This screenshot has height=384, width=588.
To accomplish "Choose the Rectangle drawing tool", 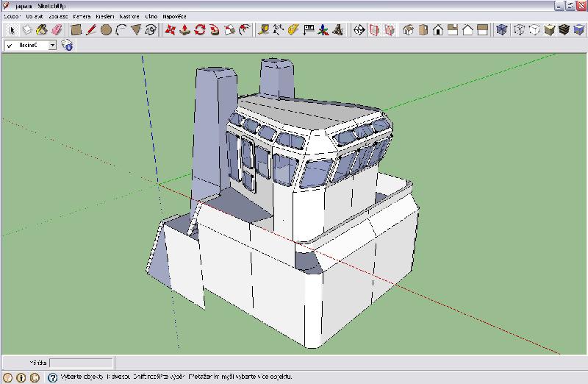I will click(x=76, y=30).
